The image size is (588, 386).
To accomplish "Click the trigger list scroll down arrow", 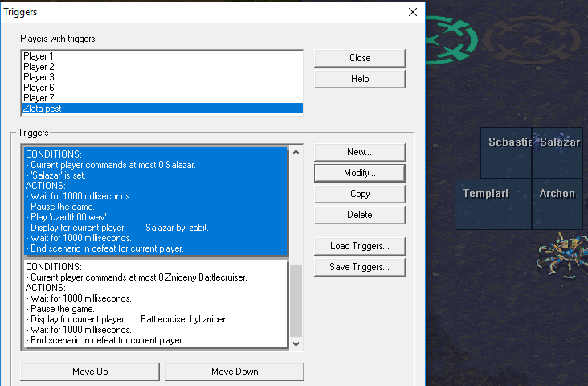I will pyautogui.click(x=296, y=344).
